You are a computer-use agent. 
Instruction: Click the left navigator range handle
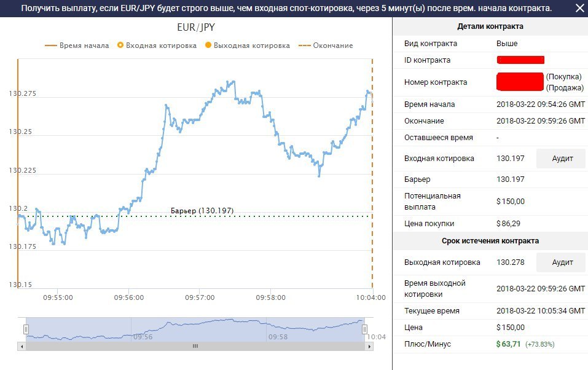26,329
